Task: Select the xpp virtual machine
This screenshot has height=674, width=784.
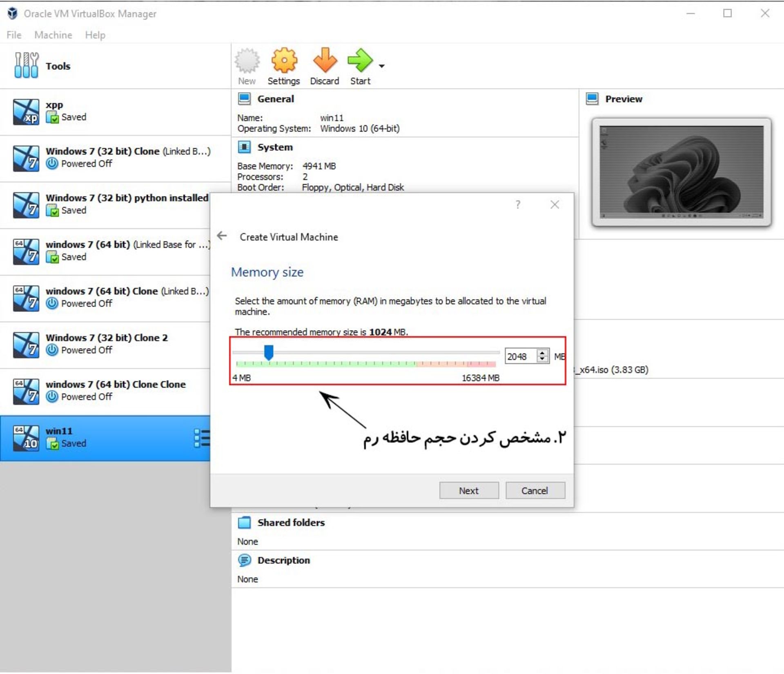Action: pos(116,112)
